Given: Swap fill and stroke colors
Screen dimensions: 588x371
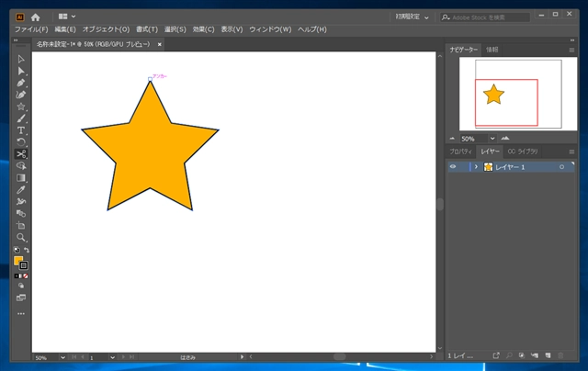Looking at the screenshot, I should coord(27,250).
